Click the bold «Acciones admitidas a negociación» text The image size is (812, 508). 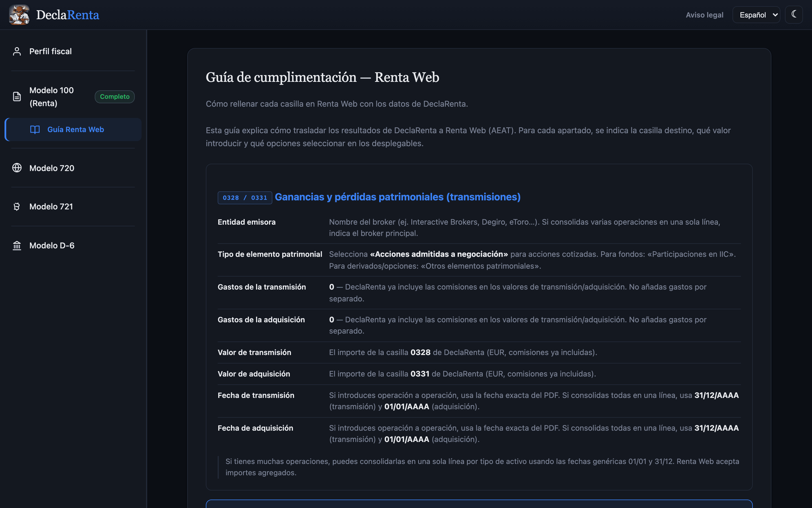click(439, 254)
